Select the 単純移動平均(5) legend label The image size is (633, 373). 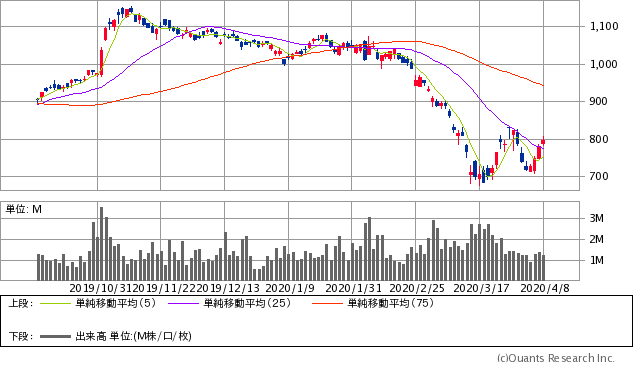coord(115,303)
